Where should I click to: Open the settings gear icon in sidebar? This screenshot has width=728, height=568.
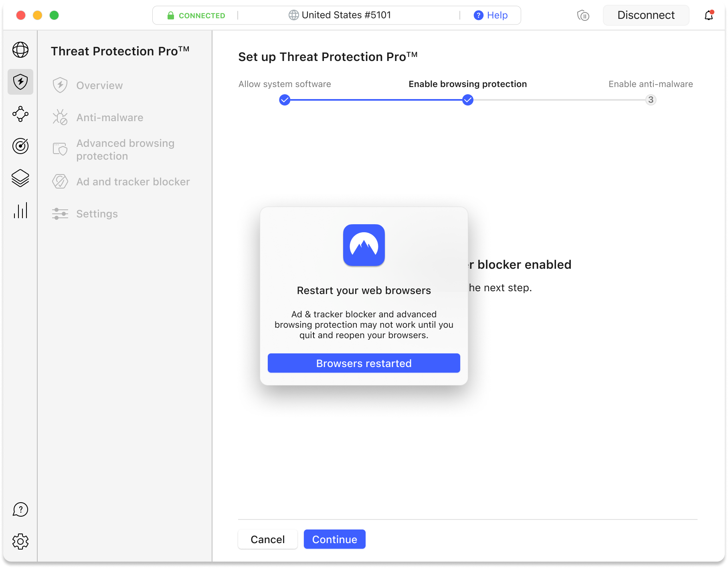tap(20, 542)
